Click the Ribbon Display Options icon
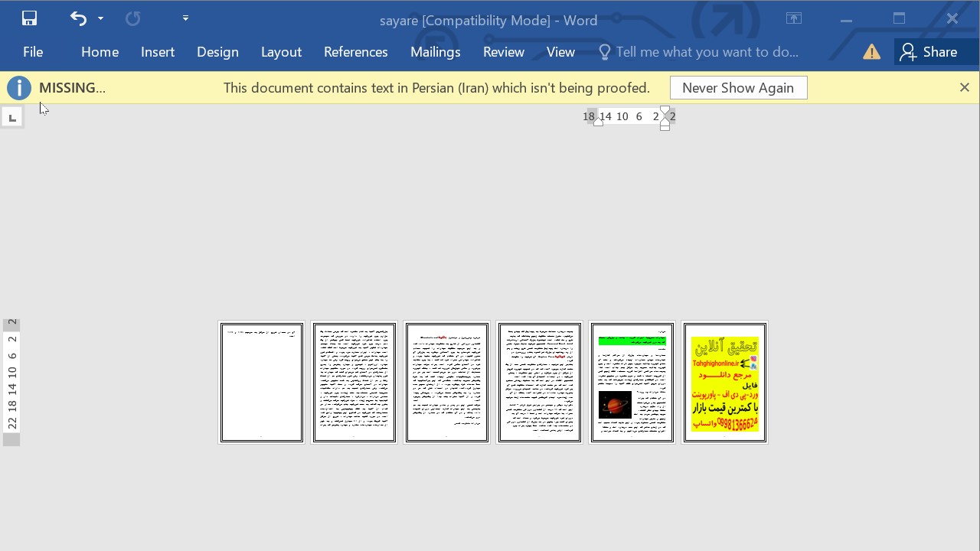This screenshot has width=980, height=551. 794,18
